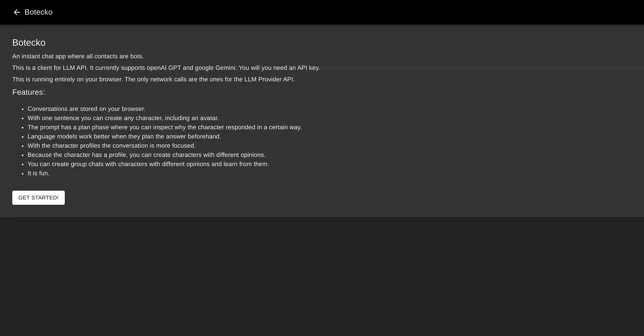
Task: Click the 'API key' text in second paragraph
Action: point(308,68)
